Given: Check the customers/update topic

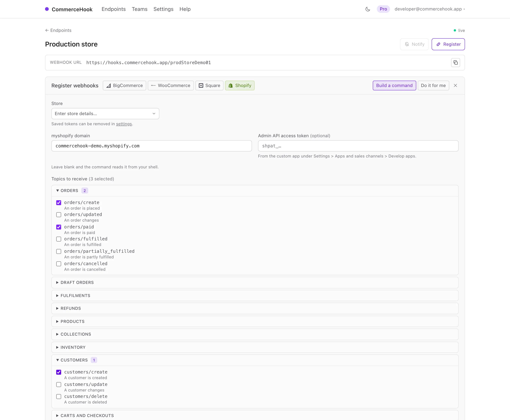Looking at the screenshot, I should pyautogui.click(x=59, y=385).
